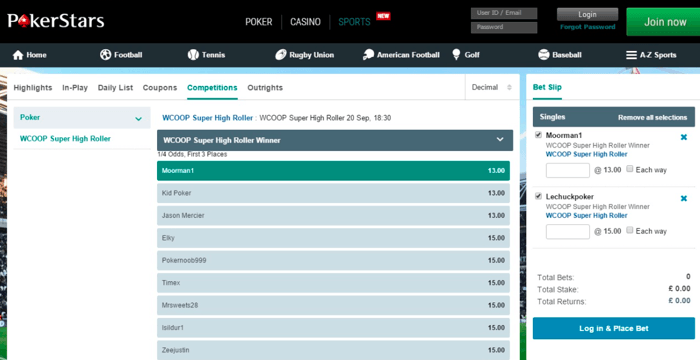Select Mrsweets28 at 15.00
Viewport: 700px width, 360px height.
click(x=333, y=305)
